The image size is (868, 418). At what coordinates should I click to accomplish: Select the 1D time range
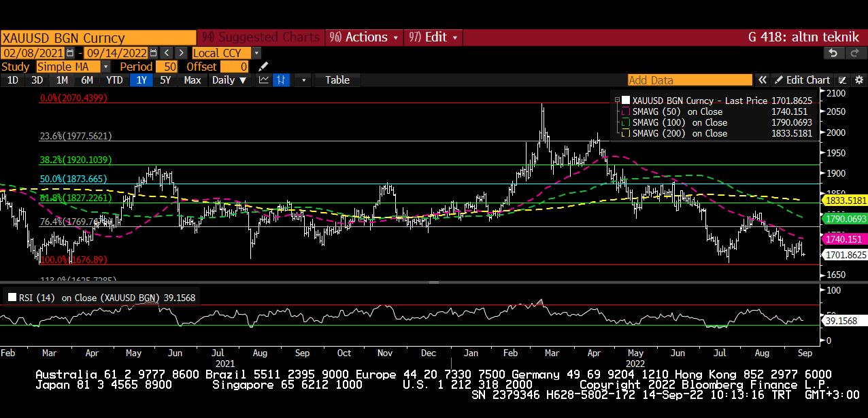coord(12,80)
